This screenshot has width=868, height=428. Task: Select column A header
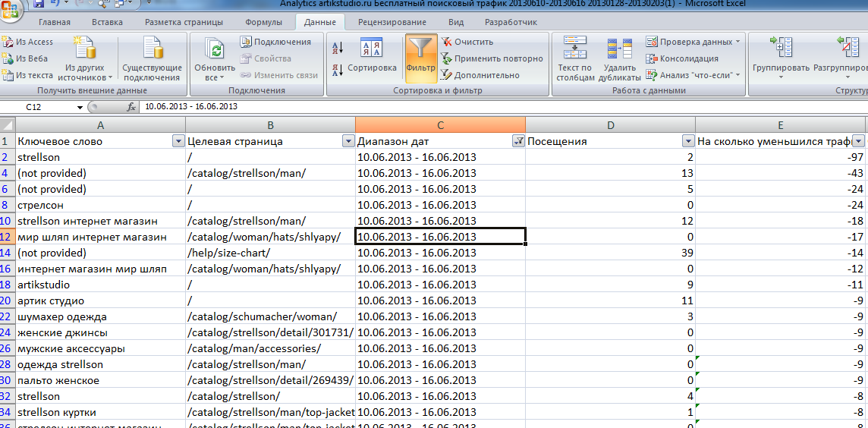[x=100, y=125]
